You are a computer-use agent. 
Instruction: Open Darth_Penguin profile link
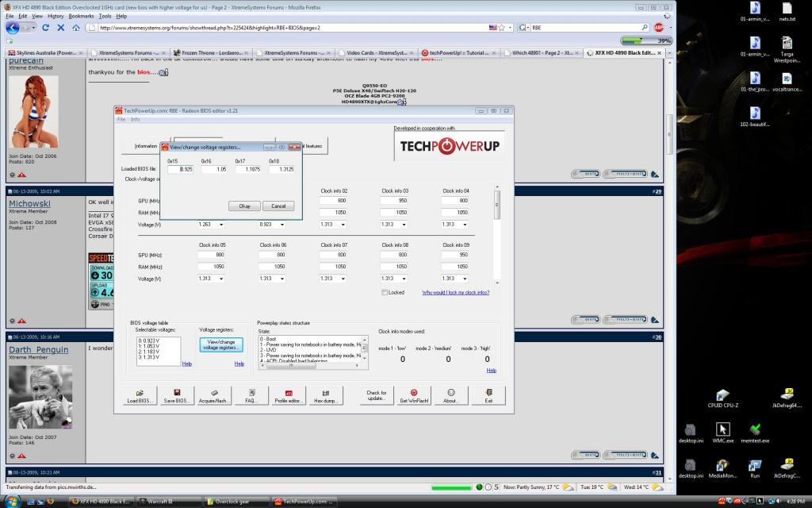[x=38, y=350]
